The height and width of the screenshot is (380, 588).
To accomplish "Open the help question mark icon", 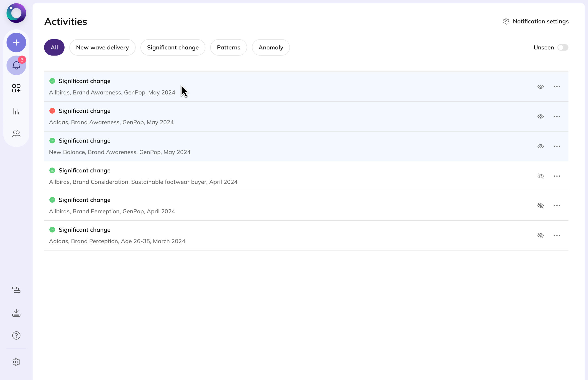I will tap(16, 335).
